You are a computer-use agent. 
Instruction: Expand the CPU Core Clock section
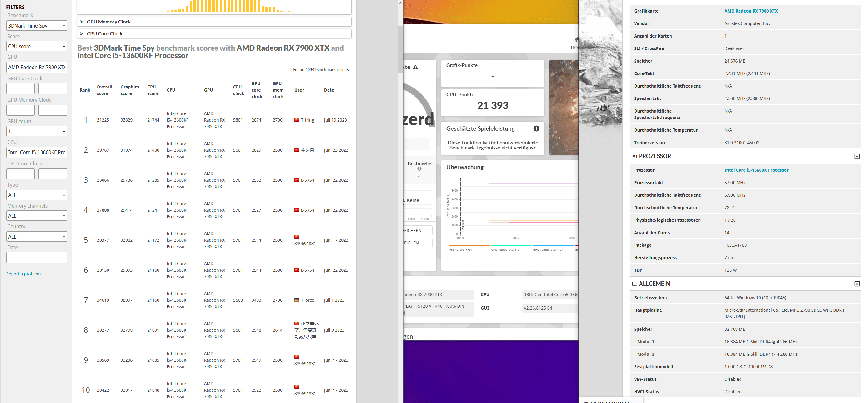pyautogui.click(x=214, y=33)
